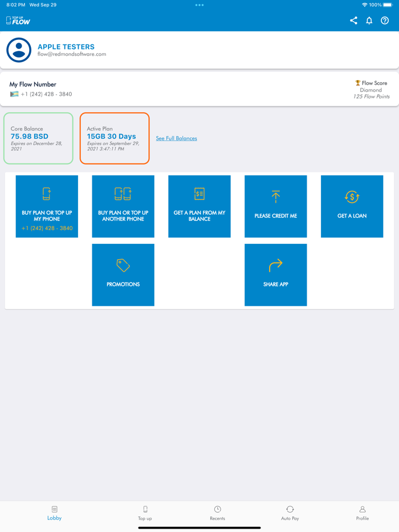Open the Get a Loan tile
399x532 pixels.
352,206
